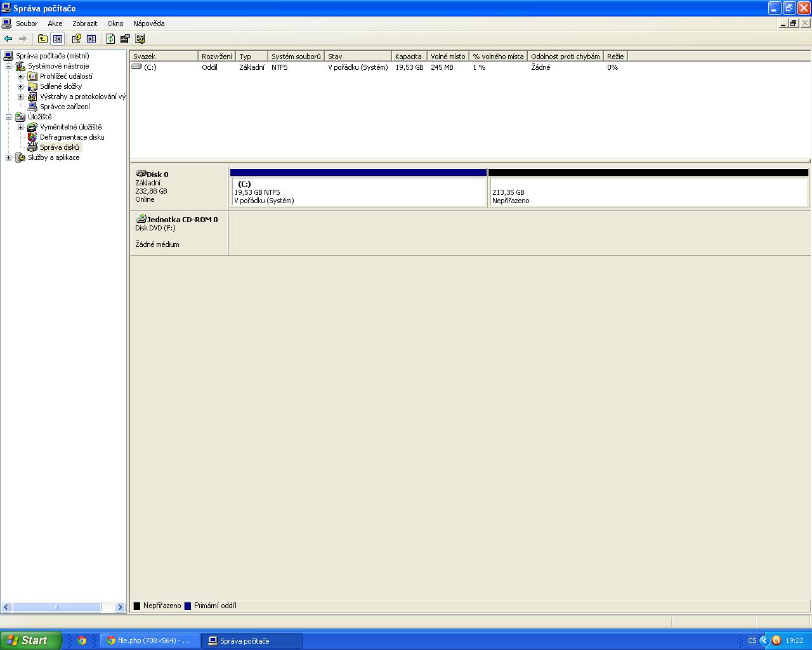Click the CS language indicator
The height and width of the screenshot is (650, 812).
[752, 640]
